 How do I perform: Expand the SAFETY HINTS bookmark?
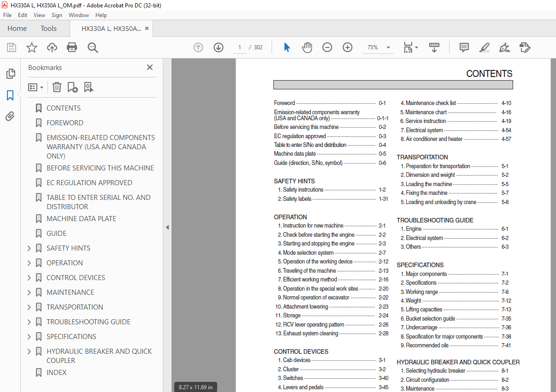29,248
